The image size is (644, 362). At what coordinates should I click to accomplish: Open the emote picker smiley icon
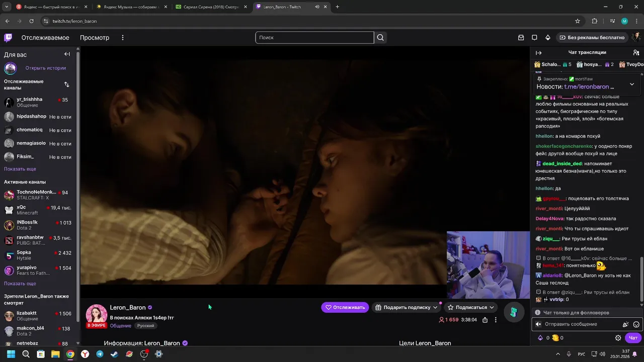[x=636, y=325]
